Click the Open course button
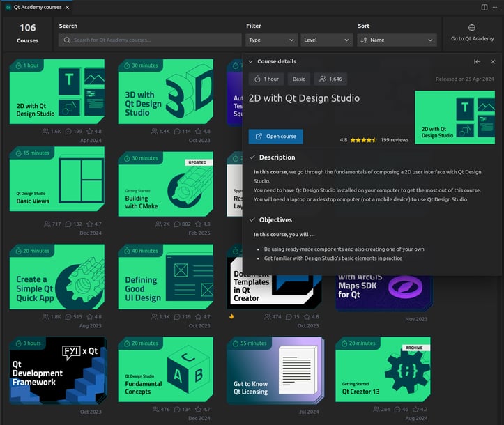This screenshot has width=504, height=425. tap(275, 137)
